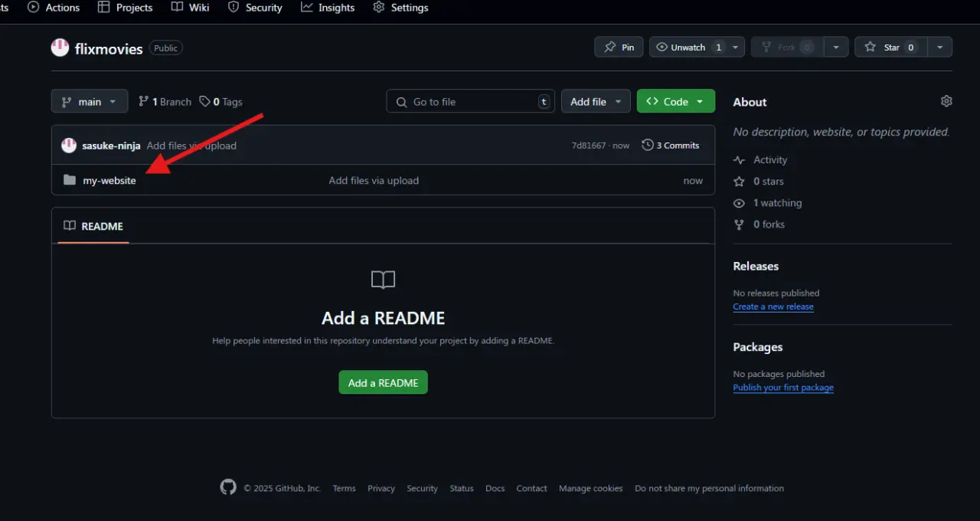Open the footer Terms link
Screen dimensions: 980x521
coord(344,488)
